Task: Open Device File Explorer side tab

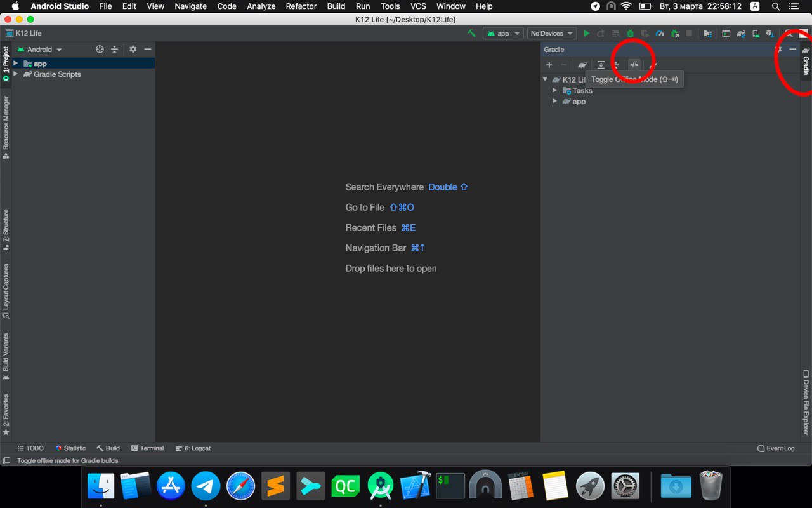Action: pyautogui.click(x=806, y=403)
